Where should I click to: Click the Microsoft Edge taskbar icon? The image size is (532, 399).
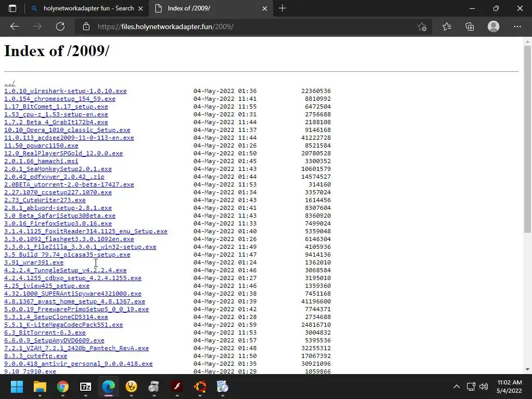click(109, 387)
